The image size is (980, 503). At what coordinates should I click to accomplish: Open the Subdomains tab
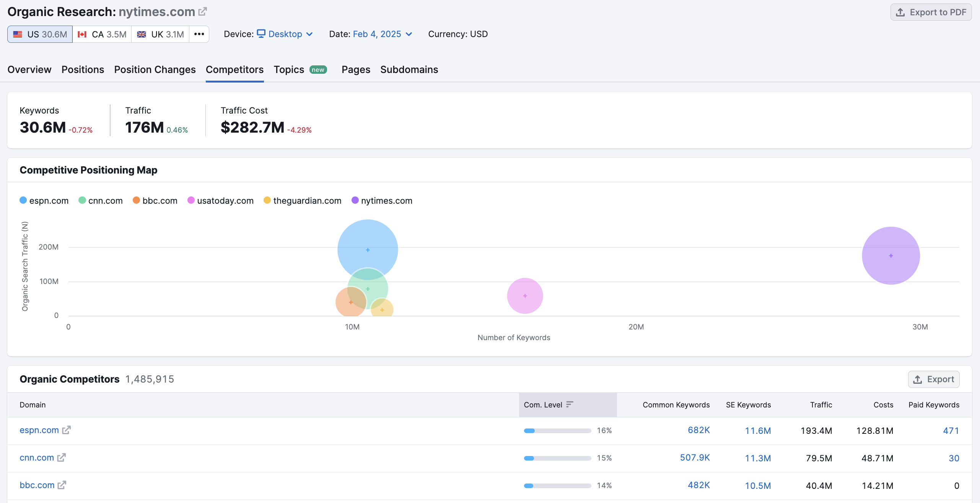point(409,70)
